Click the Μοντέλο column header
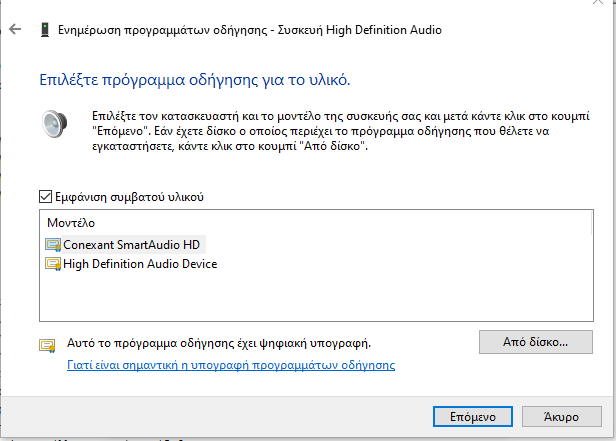Screen dimensions: 616x441 point(71,222)
